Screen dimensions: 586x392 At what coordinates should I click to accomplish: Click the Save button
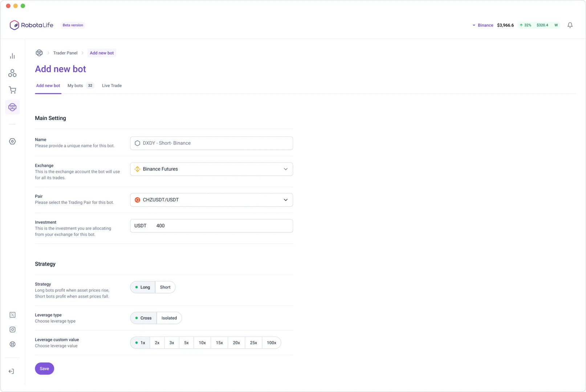(44, 368)
